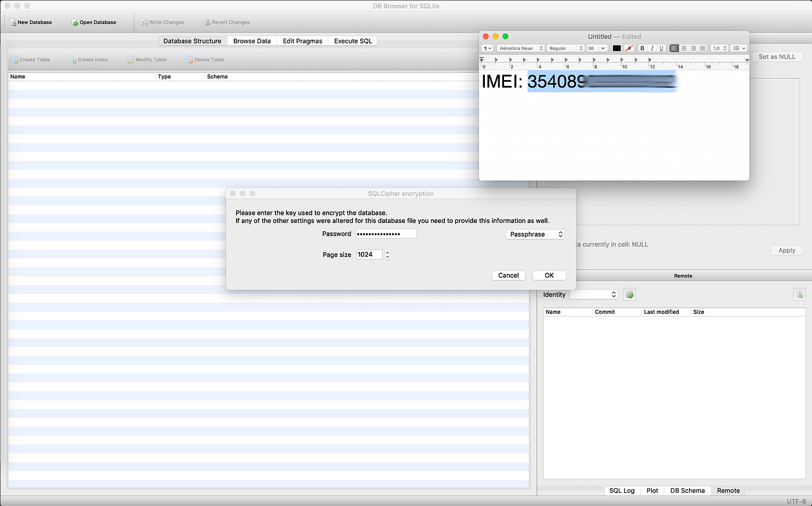The height and width of the screenshot is (506, 812).
Task: Click the Apply button
Action: click(787, 250)
